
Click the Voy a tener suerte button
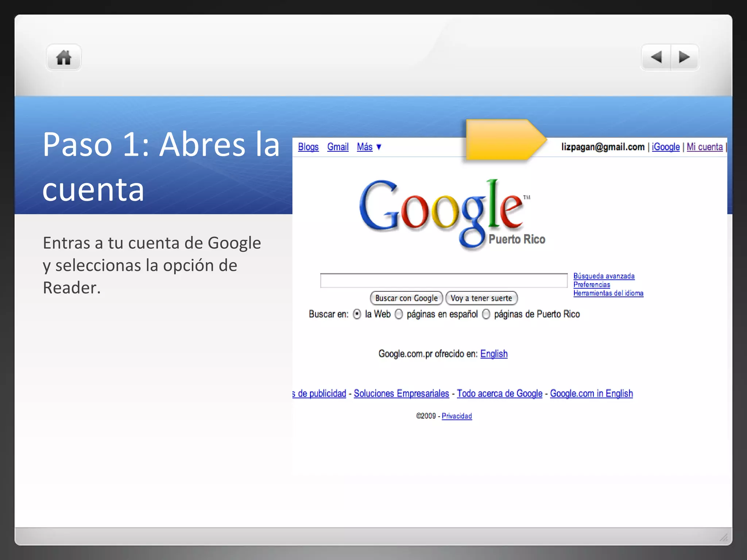(481, 298)
